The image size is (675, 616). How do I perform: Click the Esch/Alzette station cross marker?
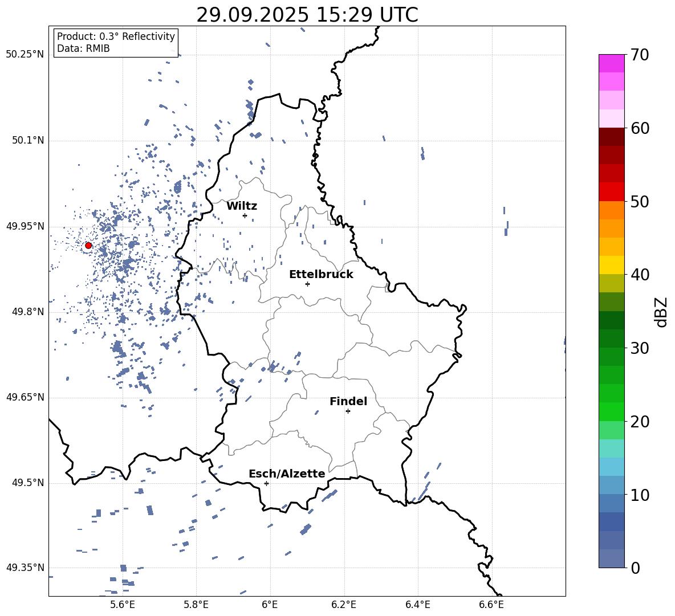(x=266, y=483)
